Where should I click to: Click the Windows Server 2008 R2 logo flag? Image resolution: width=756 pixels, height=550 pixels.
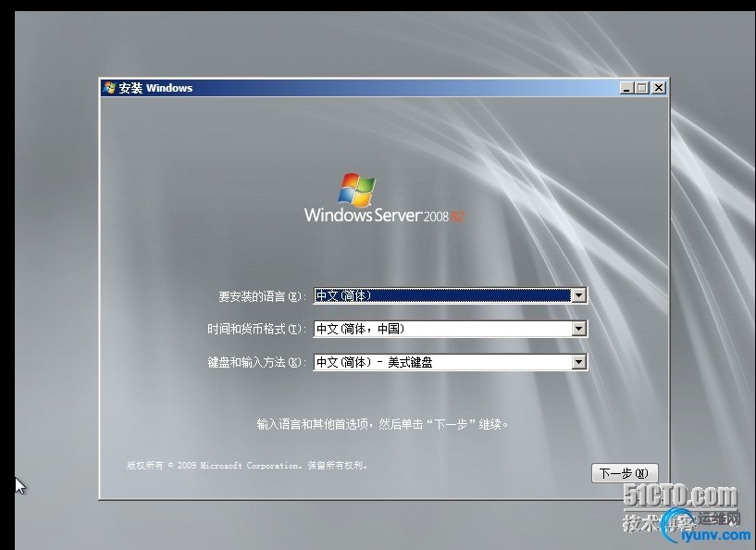click(357, 189)
